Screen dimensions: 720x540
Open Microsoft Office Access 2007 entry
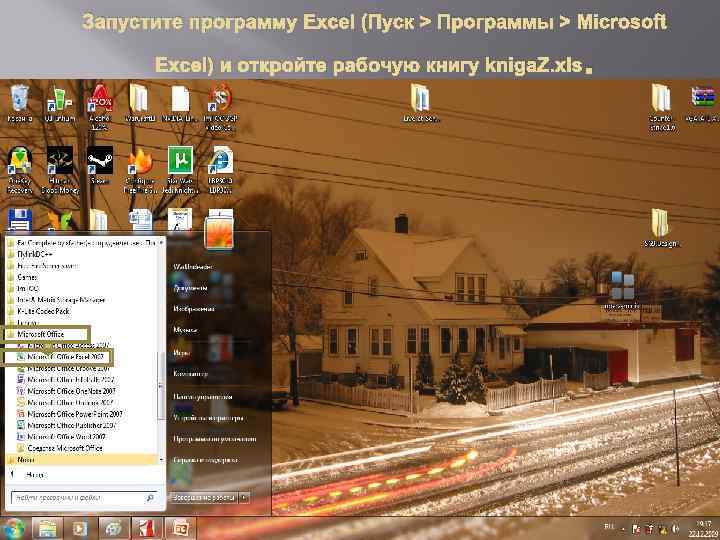[x=63, y=345]
